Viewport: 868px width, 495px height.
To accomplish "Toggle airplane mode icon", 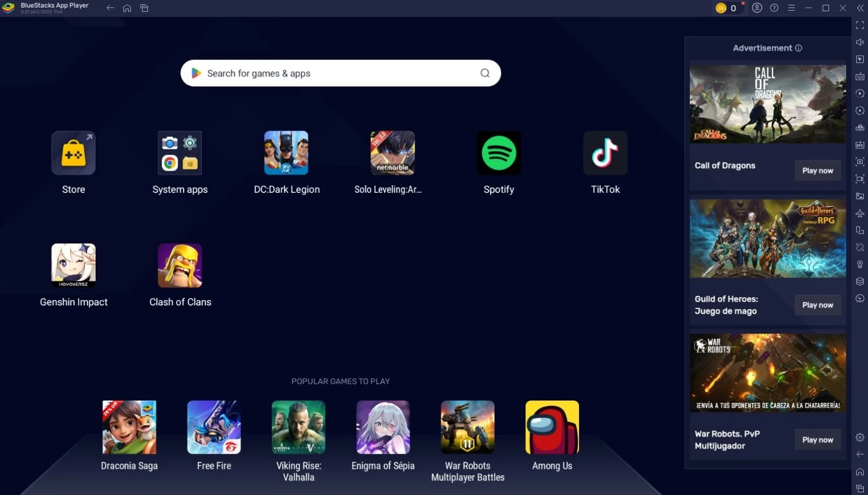I will pyautogui.click(x=860, y=213).
